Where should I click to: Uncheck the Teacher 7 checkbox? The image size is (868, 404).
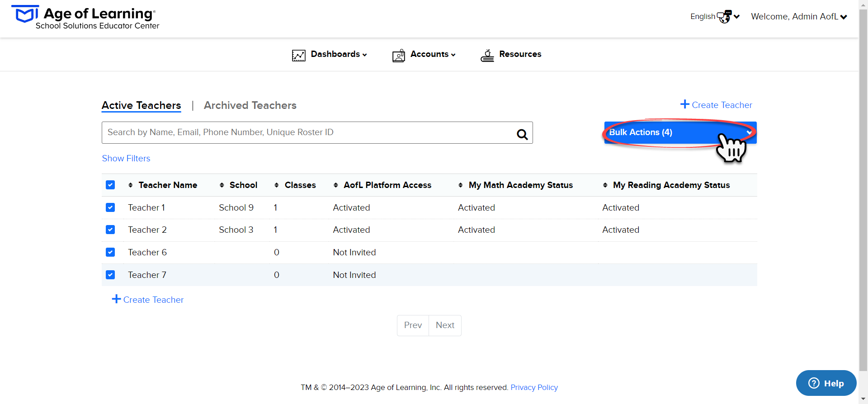pyautogui.click(x=110, y=275)
